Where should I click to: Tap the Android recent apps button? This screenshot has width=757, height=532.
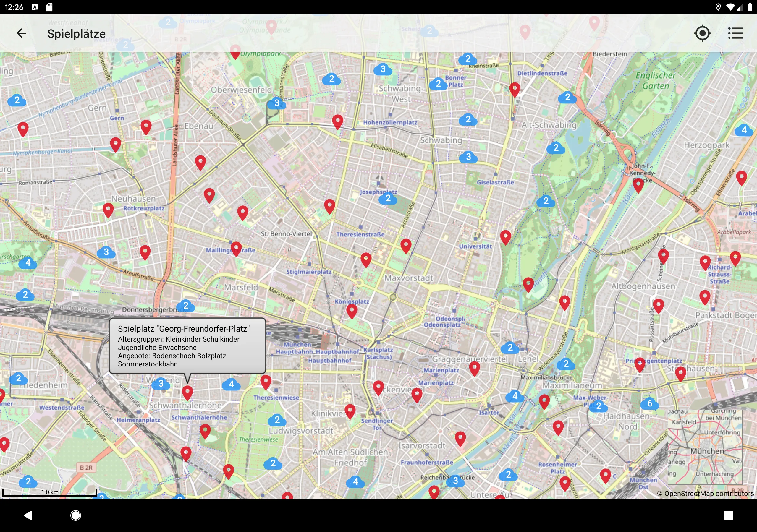[728, 515]
